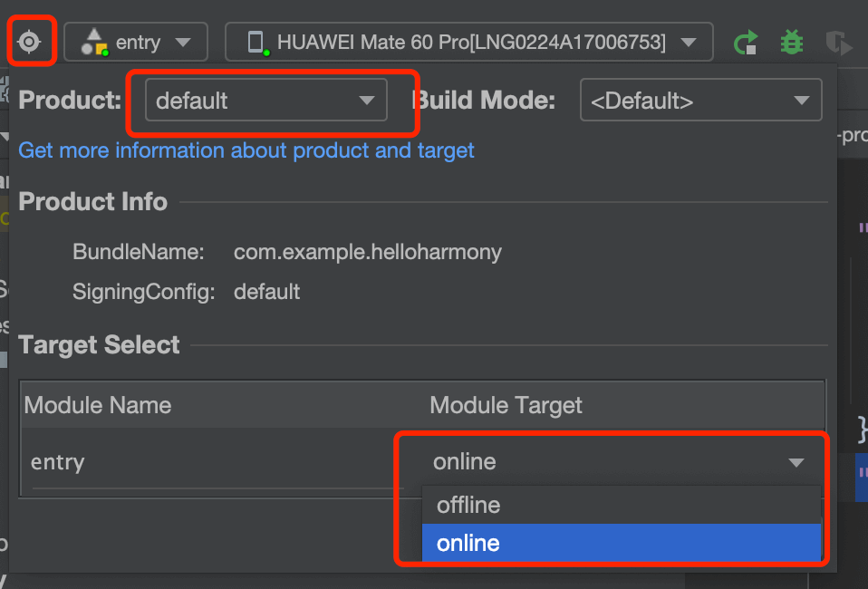Click the com.example.helloharmony bundle name value
The height and width of the screenshot is (589, 868).
(x=367, y=252)
